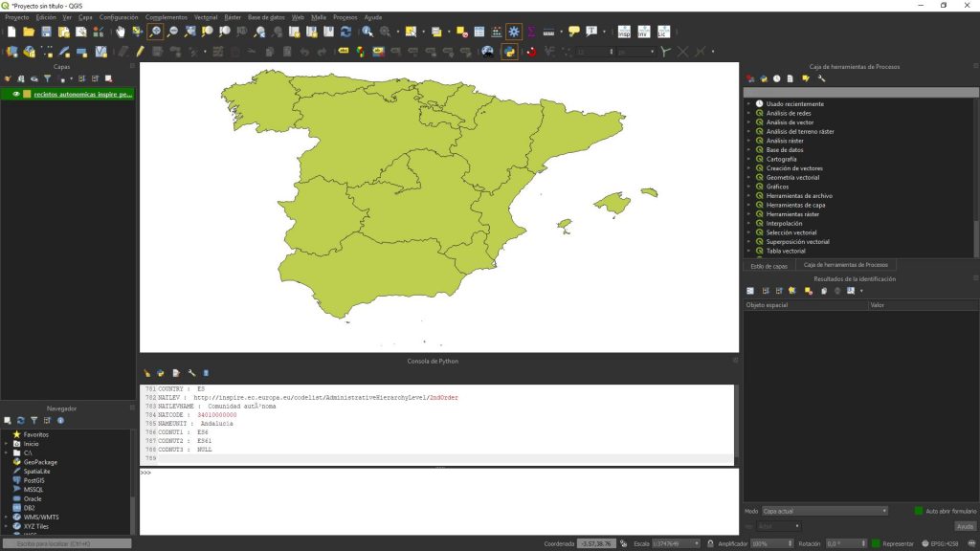This screenshot has width=980, height=551.
Task: Enable the Representar checkbox
Action: click(x=877, y=540)
